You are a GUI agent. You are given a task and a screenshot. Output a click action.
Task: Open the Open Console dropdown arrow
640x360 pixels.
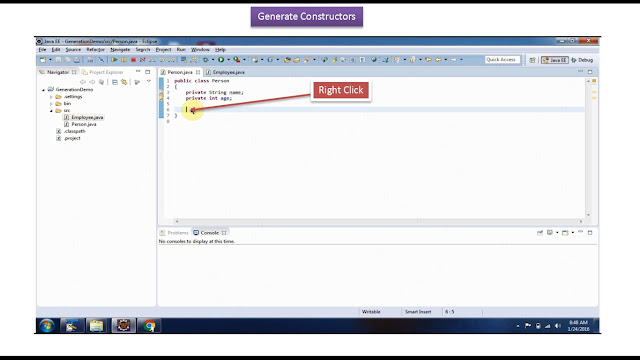[573, 233]
